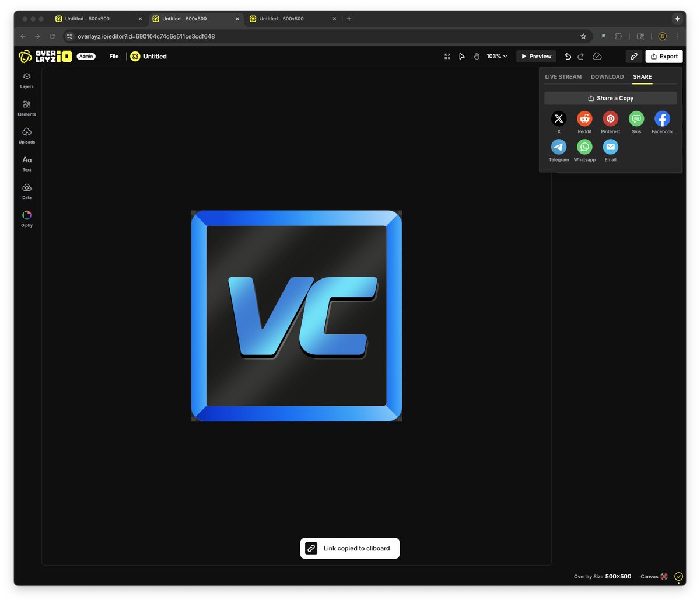
Task: Click the browser address bar URL
Action: (x=146, y=36)
